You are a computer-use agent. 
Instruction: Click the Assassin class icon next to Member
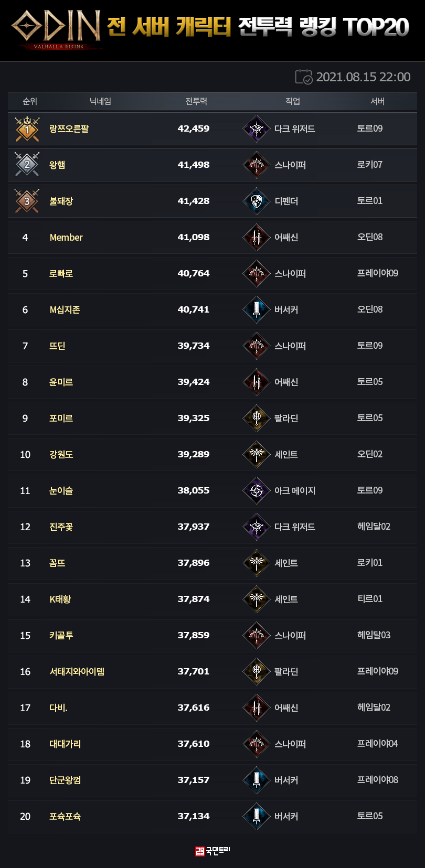point(257,237)
